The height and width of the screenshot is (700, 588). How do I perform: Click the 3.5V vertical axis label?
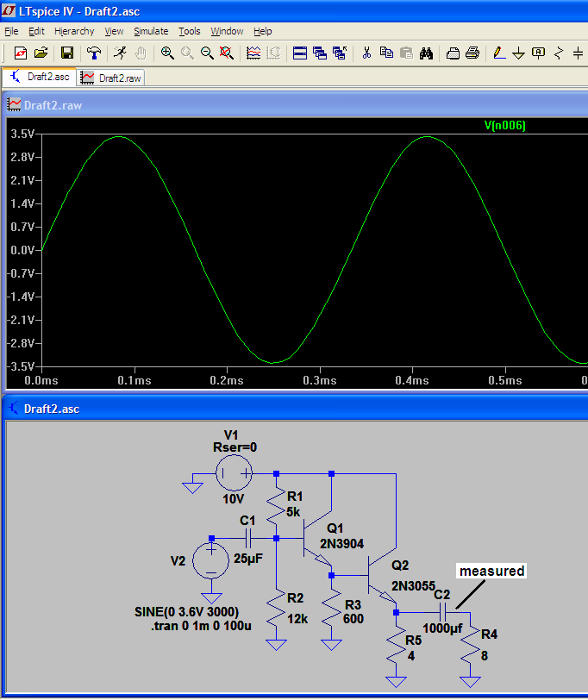click(x=22, y=134)
